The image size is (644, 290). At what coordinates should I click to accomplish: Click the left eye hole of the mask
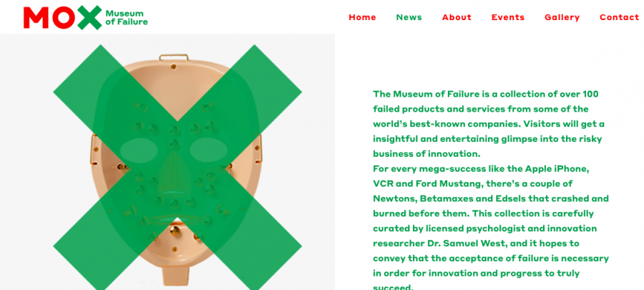(140, 150)
